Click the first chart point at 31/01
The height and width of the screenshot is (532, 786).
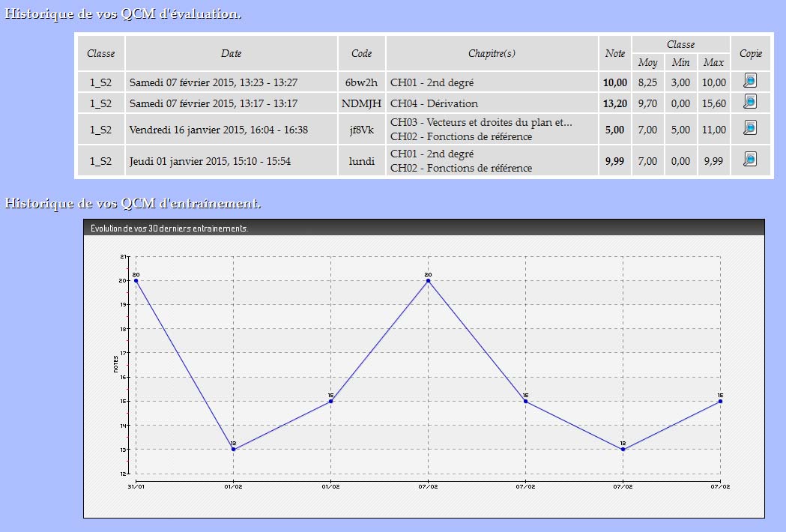pos(136,280)
